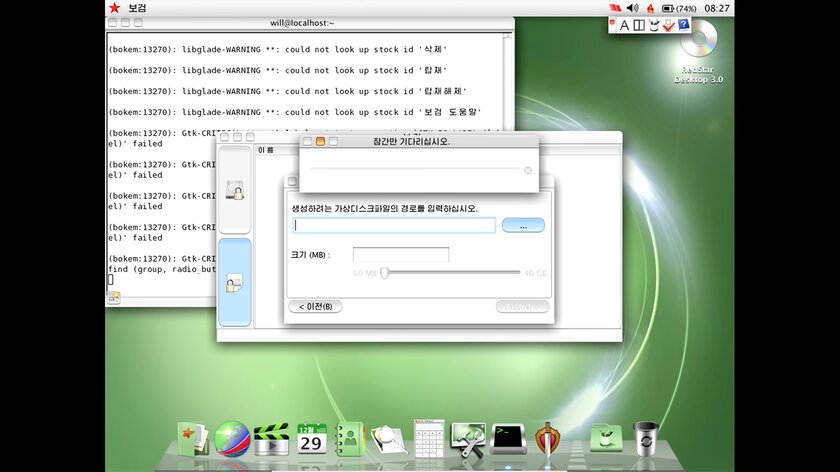
Task: Click the greyed-out next button
Action: pyautogui.click(x=522, y=306)
